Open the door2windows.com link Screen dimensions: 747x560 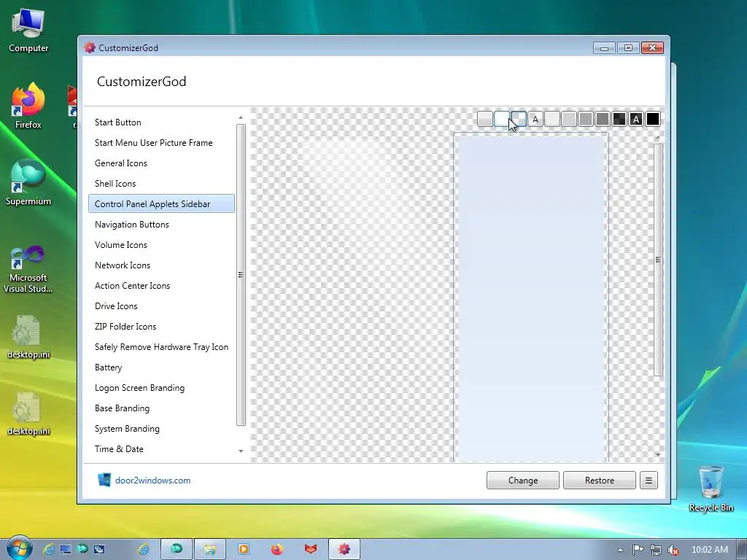[x=152, y=481]
